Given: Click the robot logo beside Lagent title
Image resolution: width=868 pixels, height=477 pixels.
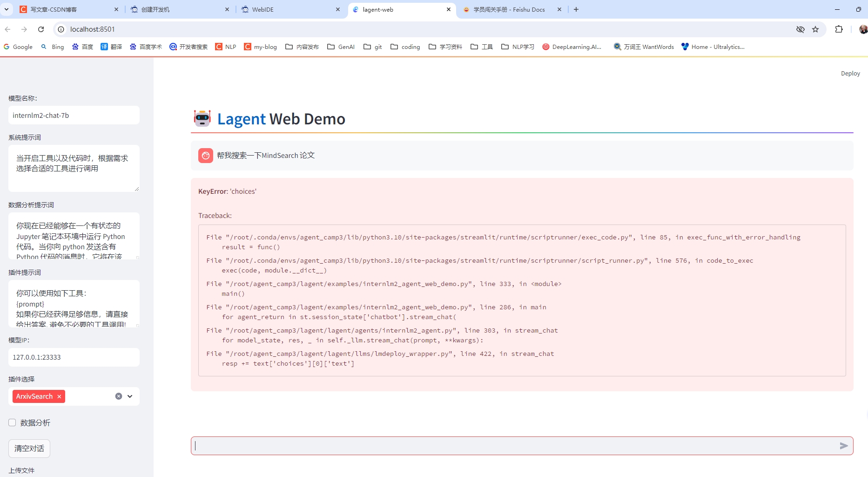Looking at the screenshot, I should coord(202,118).
